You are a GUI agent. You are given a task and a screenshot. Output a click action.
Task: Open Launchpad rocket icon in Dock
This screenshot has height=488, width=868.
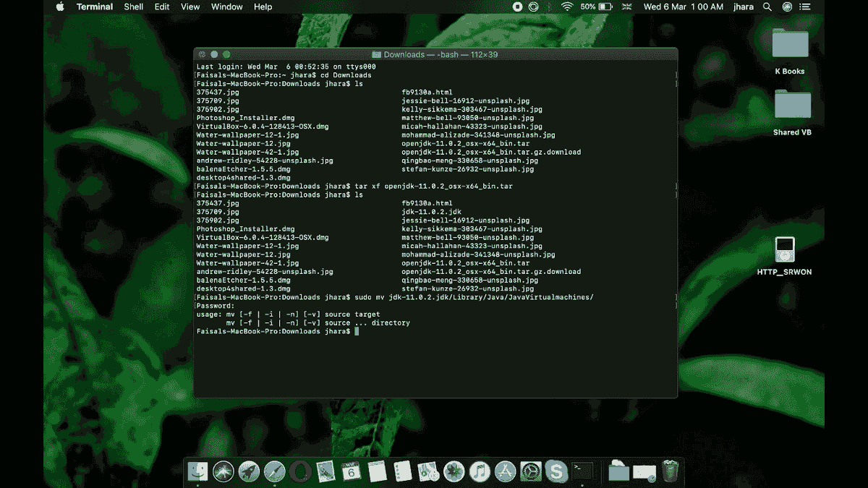pyautogui.click(x=249, y=471)
